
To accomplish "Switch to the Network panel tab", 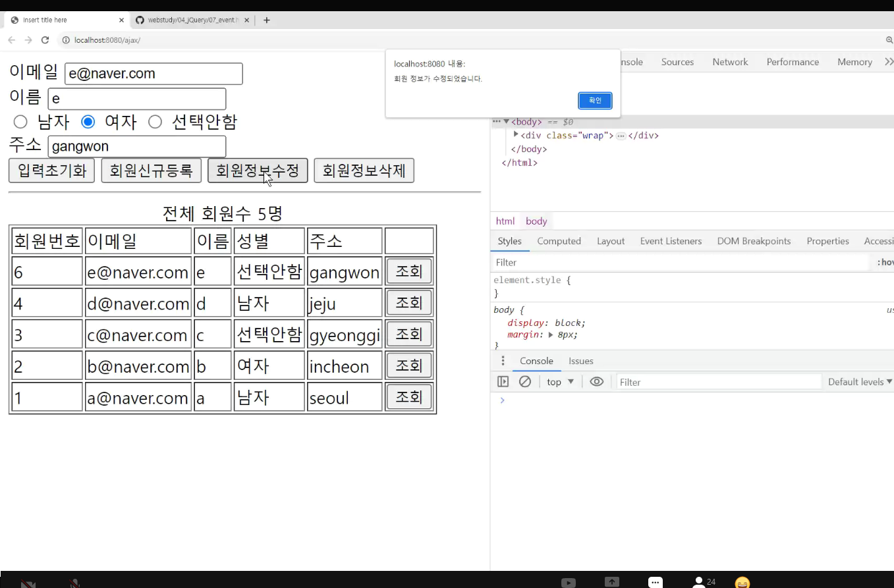I will coord(730,62).
